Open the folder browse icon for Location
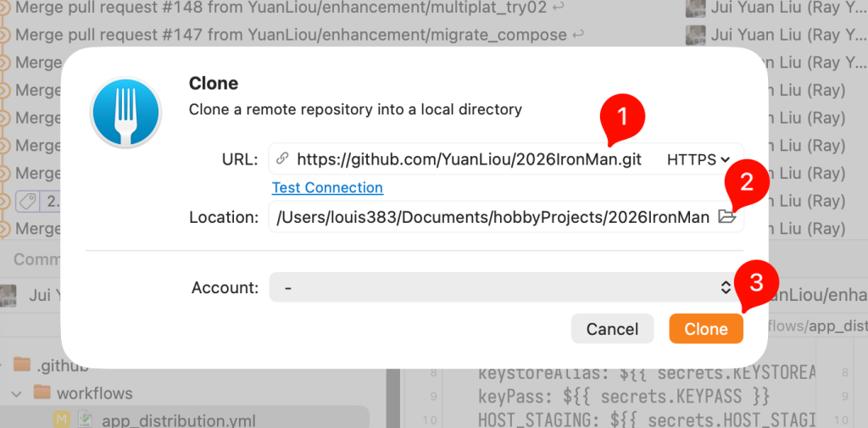This screenshot has width=868, height=428. [726, 216]
